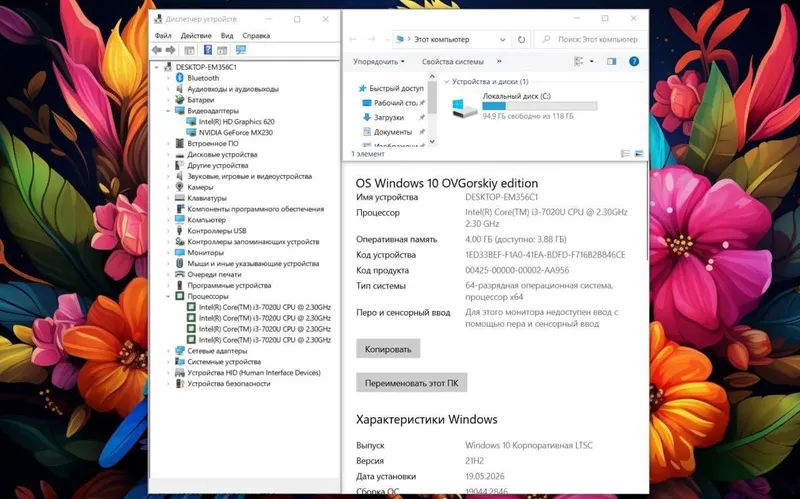Switch to large icons view in status bar
Viewport: 800px width, 499px height.
point(638,154)
